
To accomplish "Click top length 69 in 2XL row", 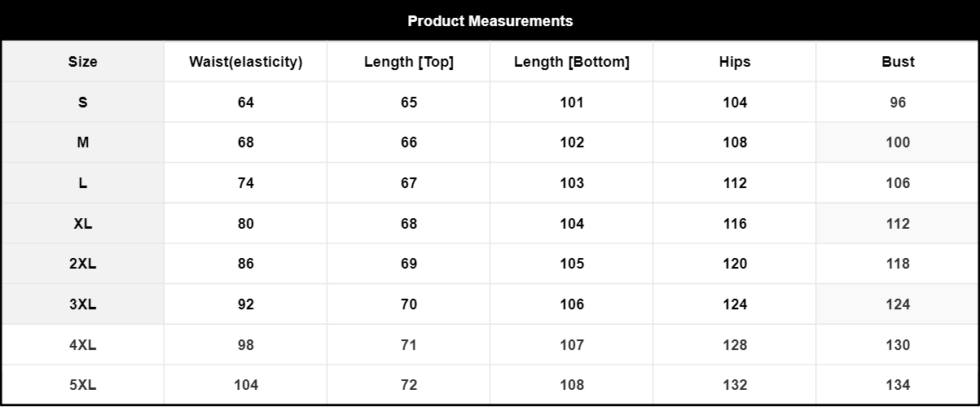I will click(x=408, y=264).
